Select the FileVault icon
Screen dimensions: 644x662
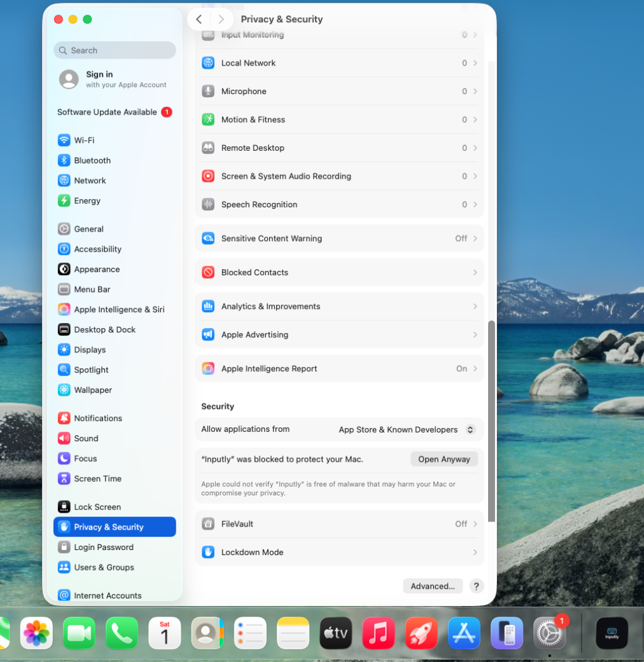tap(208, 524)
